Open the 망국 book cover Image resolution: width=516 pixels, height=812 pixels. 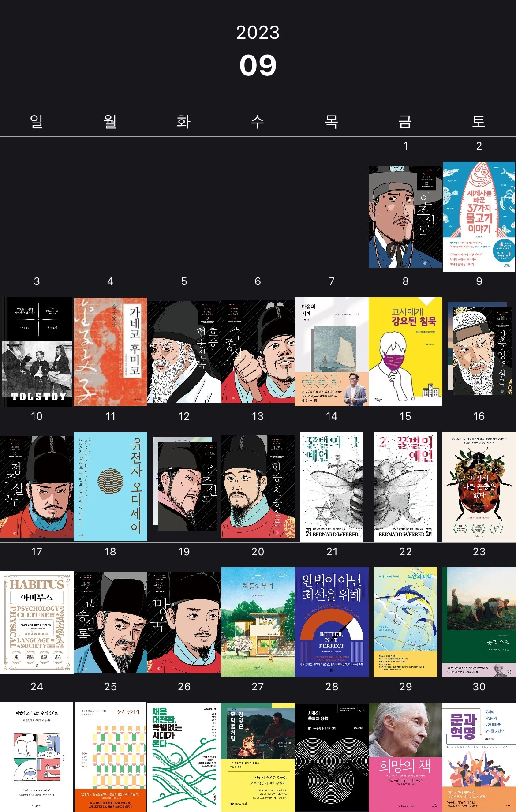tap(184, 622)
